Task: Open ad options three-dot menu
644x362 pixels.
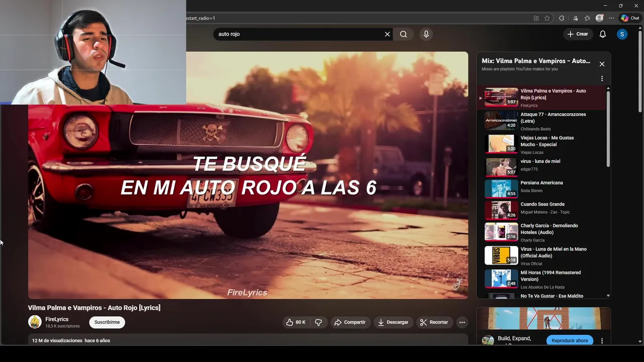Action: [602, 341]
